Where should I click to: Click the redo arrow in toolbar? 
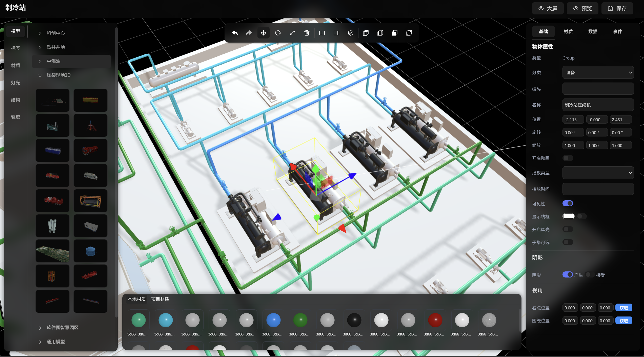[x=249, y=33]
